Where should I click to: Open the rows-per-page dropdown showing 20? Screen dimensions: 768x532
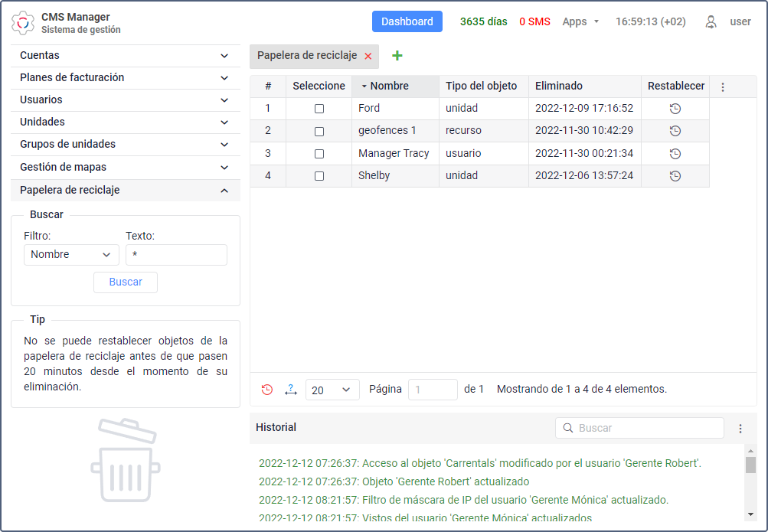point(332,390)
